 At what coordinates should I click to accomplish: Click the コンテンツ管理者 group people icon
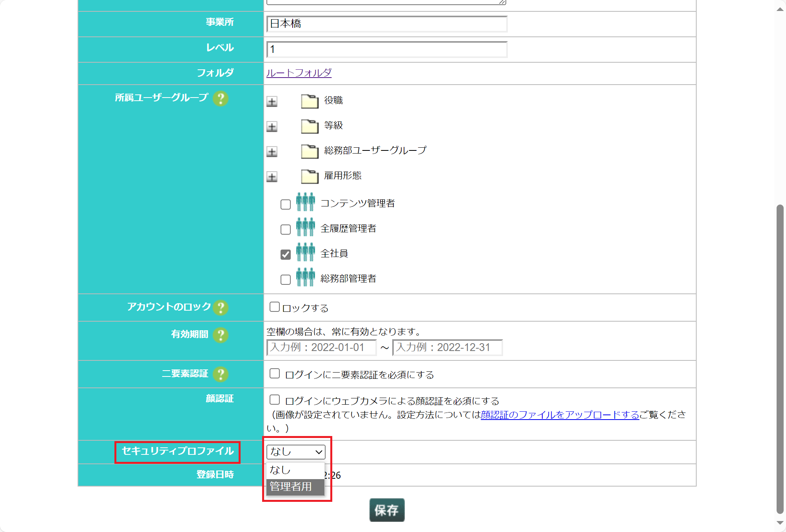pos(305,202)
